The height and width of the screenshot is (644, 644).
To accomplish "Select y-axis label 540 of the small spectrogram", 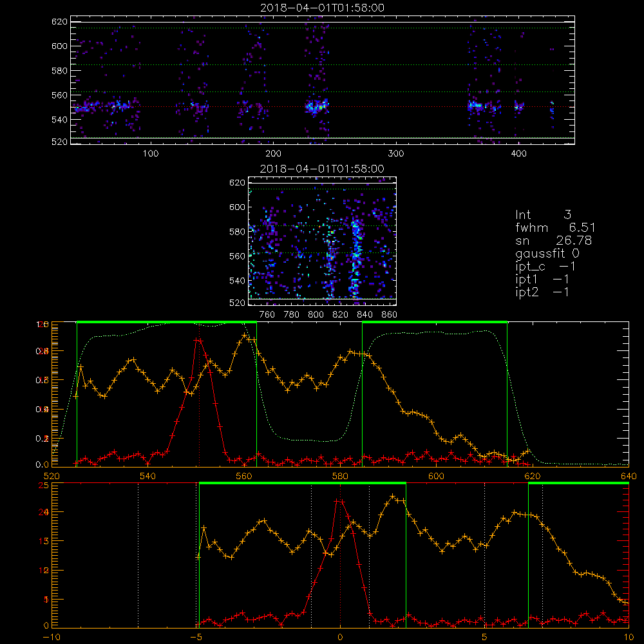I will (238, 281).
